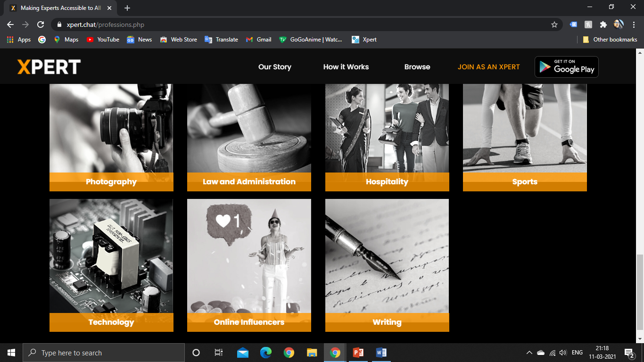Click the Windows taskbar search box
This screenshot has width=644, height=362.
click(x=104, y=353)
